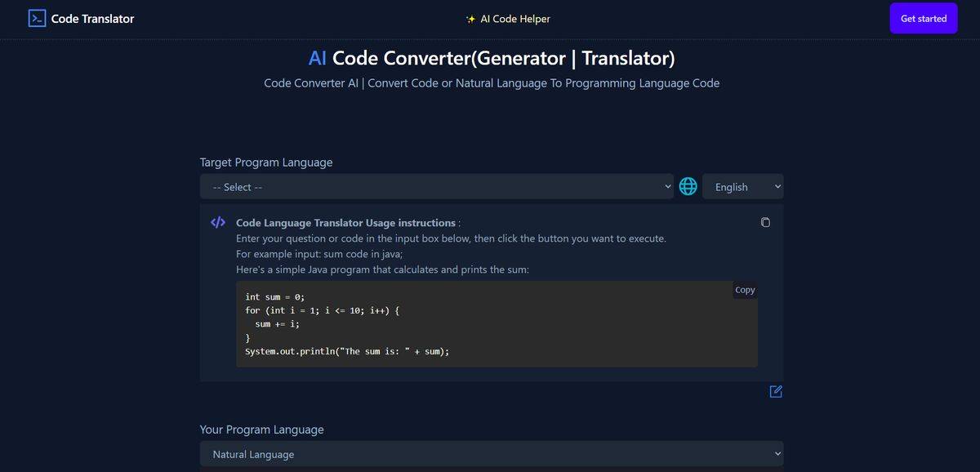
Task: Open the English language selector
Action: 742,186
